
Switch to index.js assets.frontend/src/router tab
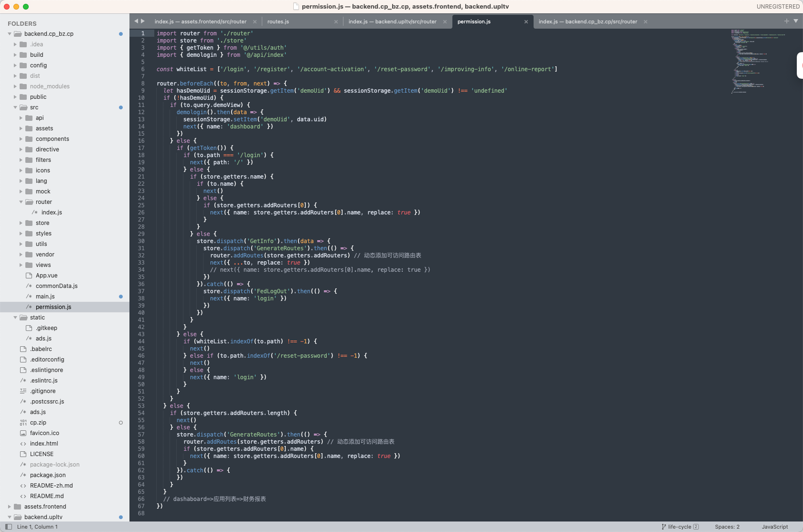tap(201, 21)
